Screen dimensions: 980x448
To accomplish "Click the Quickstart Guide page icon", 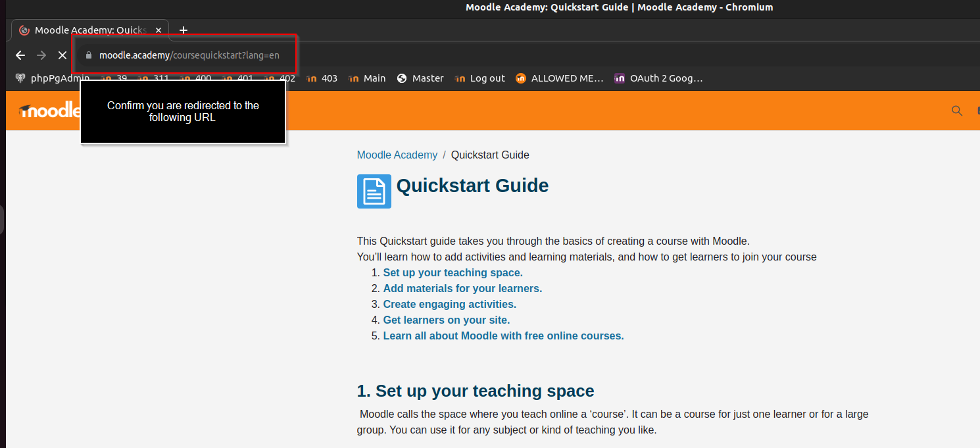I will pyautogui.click(x=374, y=191).
